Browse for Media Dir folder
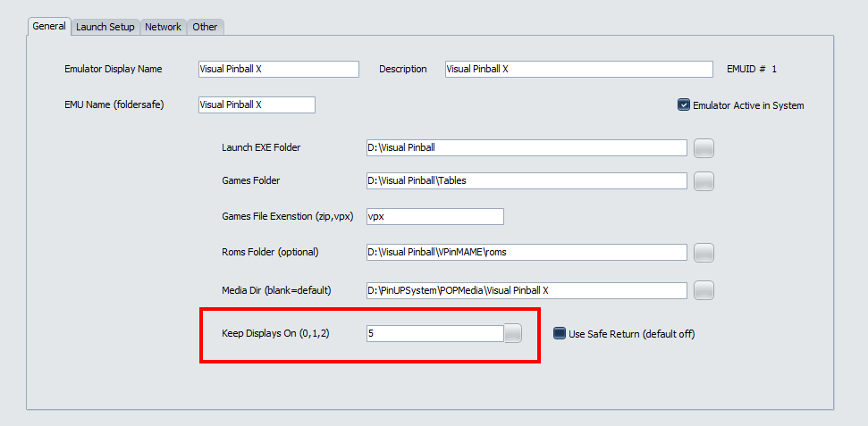This screenshot has height=426, width=868. coord(704,290)
